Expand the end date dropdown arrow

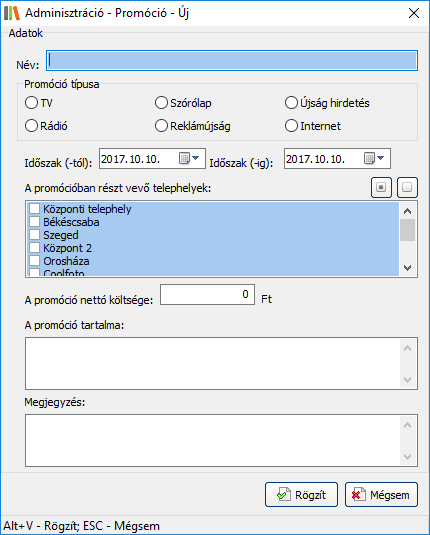pyautogui.click(x=381, y=158)
